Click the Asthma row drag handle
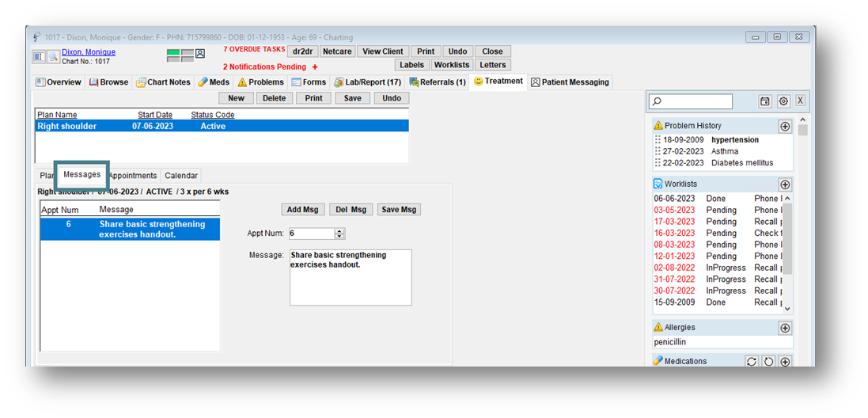 point(658,151)
